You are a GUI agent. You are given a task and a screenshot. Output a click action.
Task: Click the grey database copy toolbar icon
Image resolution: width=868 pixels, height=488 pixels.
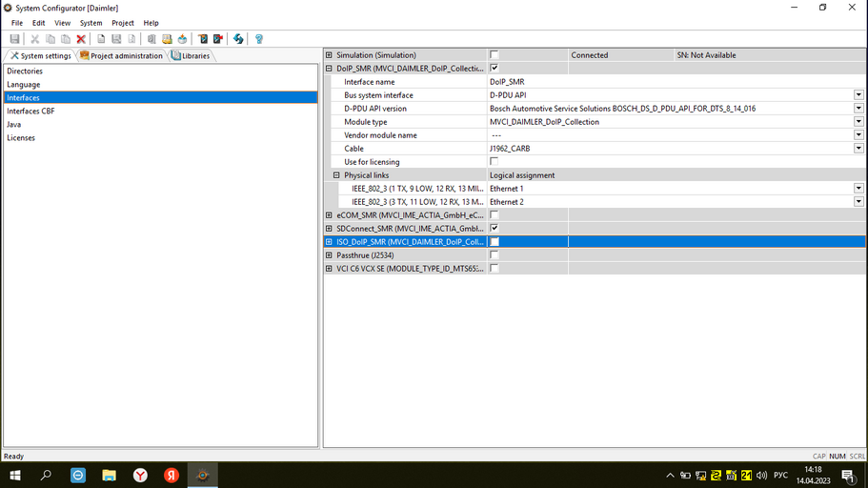click(151, 39)
